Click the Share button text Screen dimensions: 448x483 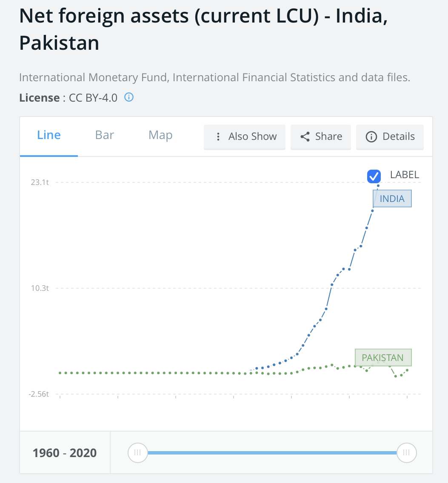pos(329,136)
